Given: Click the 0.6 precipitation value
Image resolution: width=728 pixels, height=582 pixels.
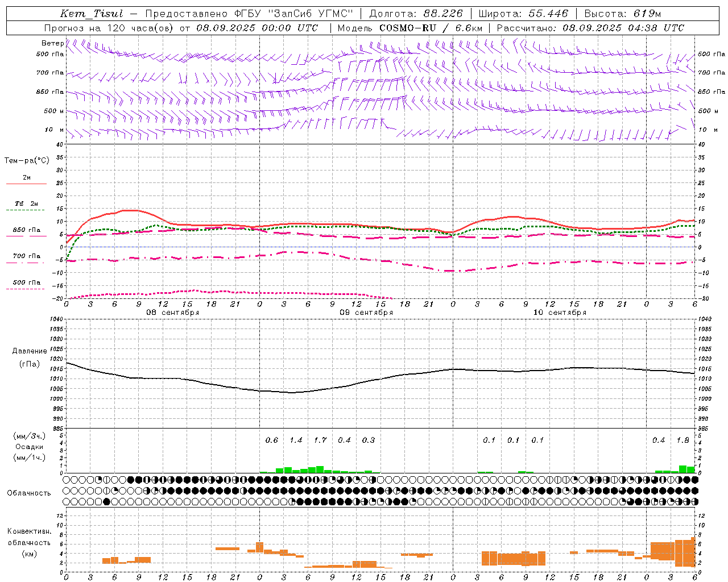Looking at the screenshot, I should point(272,440).
